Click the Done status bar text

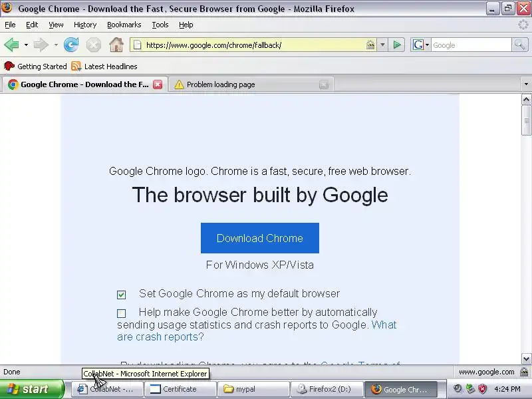pyautogui.click(x=12, y=372)
